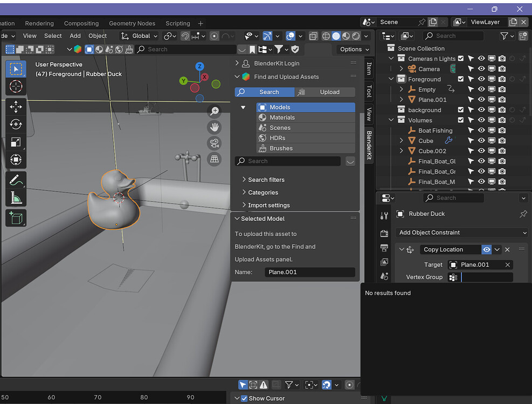Viewport: 532px width, 404px height.
Task: Clear the Plane.001 target field
Action: (508, 265)
